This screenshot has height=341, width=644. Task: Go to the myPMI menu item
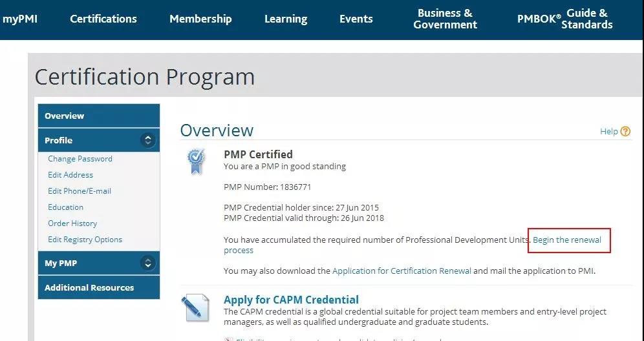[19, 19]
